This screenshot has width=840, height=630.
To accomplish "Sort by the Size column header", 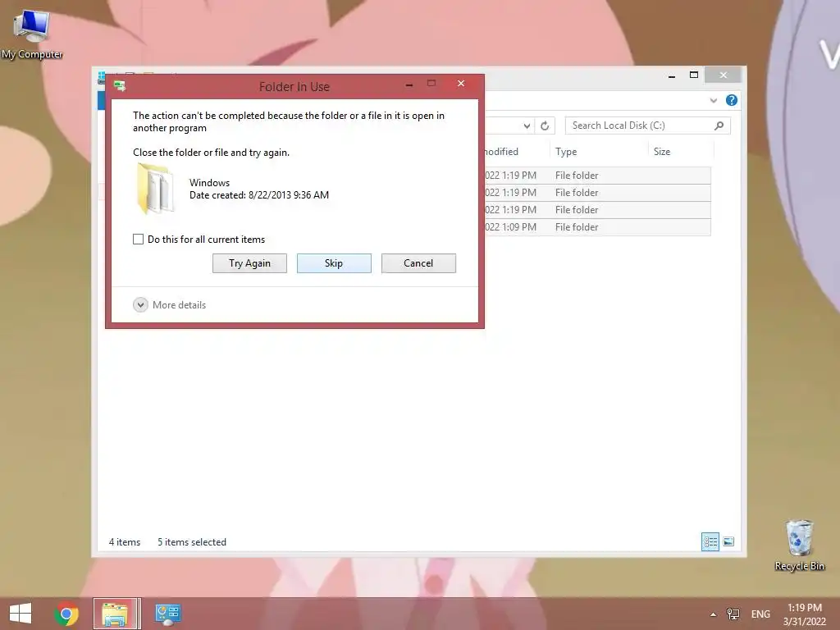I will [680, 152].
